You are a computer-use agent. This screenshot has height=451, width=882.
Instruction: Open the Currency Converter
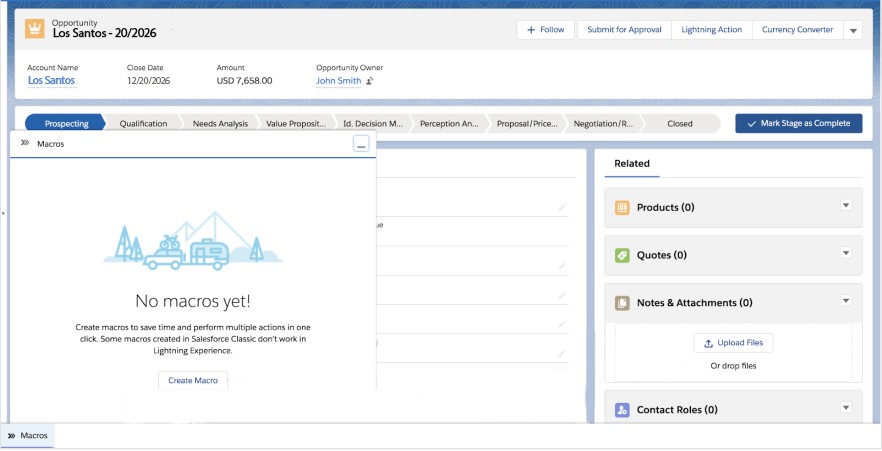click(x=798, y=30)
